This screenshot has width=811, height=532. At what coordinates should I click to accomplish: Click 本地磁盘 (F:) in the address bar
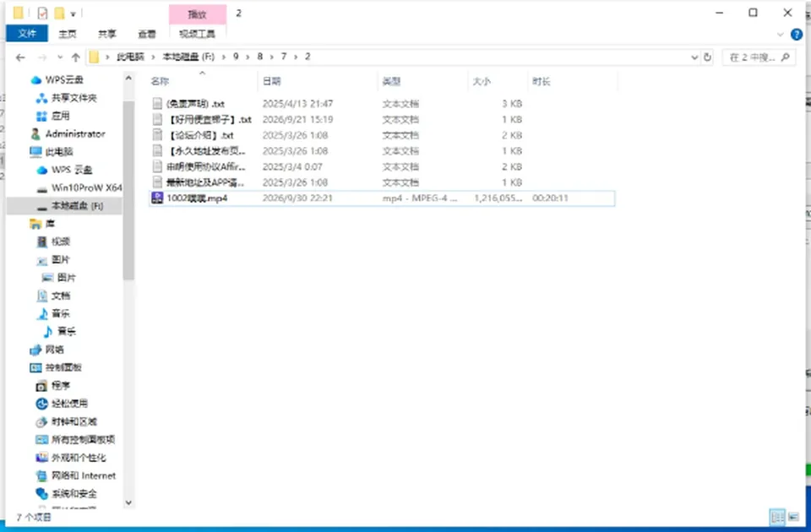(x=188, y=57)
